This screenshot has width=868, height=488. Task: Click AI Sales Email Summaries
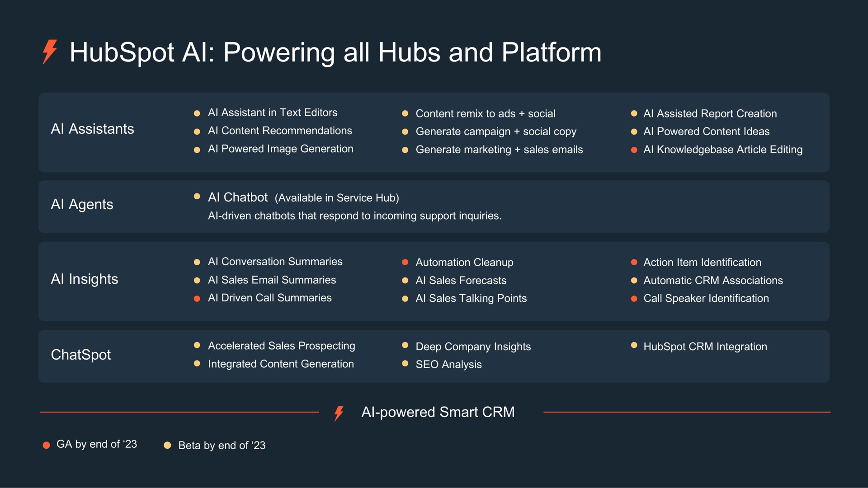[x=272, y=280]
